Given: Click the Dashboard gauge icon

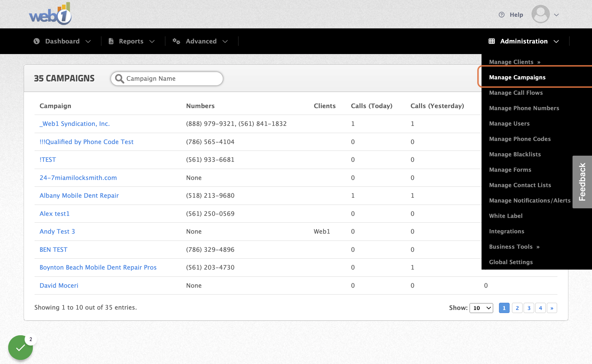Looking at the screenshot, I should [37, 41].
